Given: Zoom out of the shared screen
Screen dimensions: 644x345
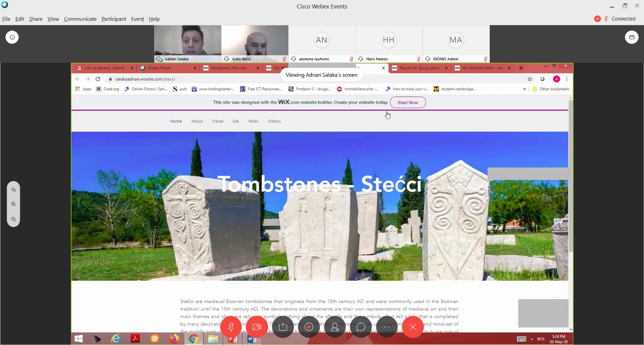Looking at the screenshot, I should coord(13,219).
